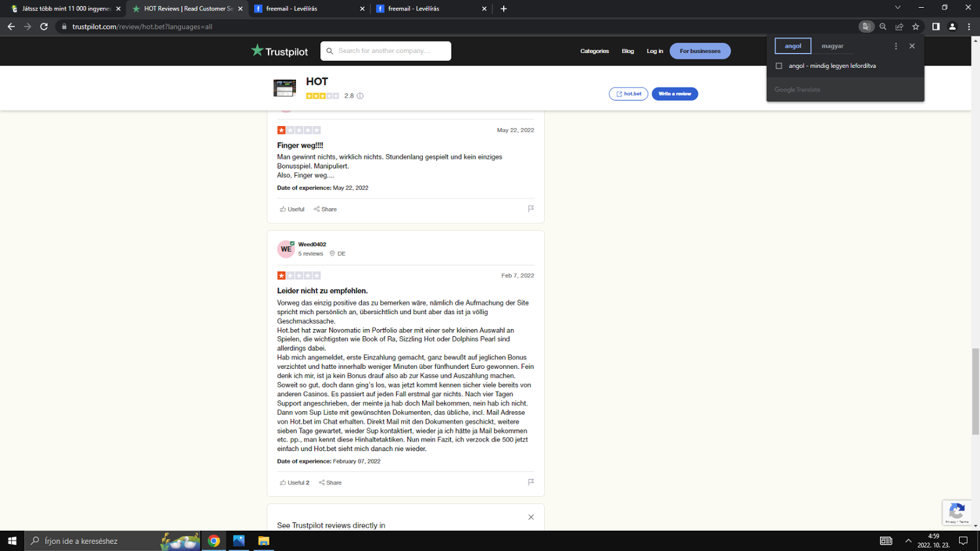This screenshot has height=551, width=980.
Task: Click the address bar URL
Action: pyautogui.click(x=142, y=27)
